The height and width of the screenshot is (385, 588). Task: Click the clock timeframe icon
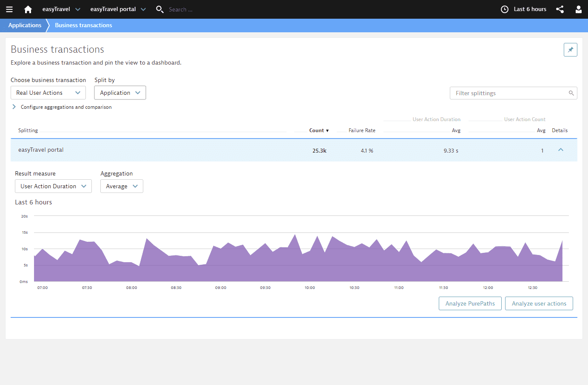(x=505, y=9)
